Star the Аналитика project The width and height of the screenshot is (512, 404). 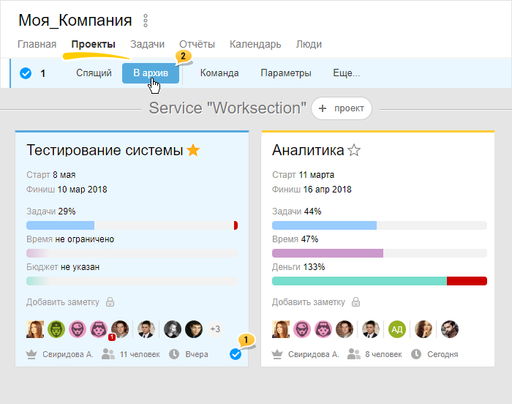click(354, 150)
